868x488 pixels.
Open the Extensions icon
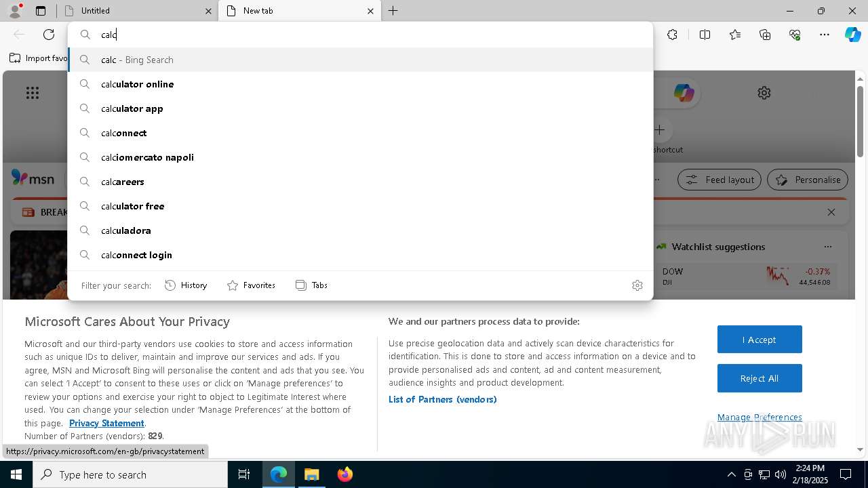(672, 35)
